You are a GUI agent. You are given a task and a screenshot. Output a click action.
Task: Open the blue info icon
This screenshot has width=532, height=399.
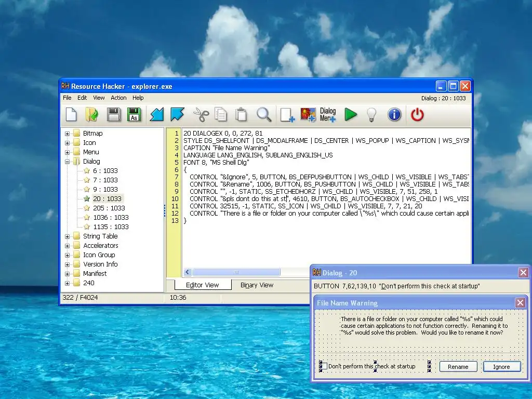point(394,114)
